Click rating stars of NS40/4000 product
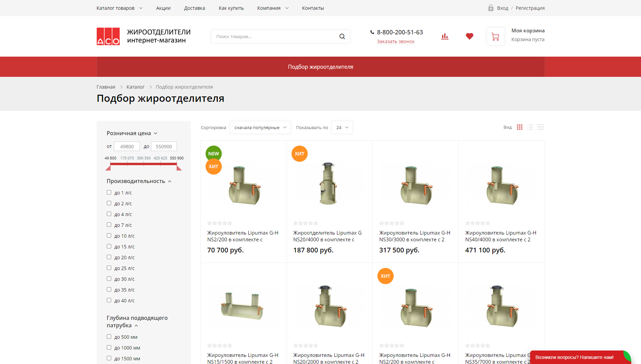Image resolution: width=641 pixels, height=364 pixels. coord(478,223)
